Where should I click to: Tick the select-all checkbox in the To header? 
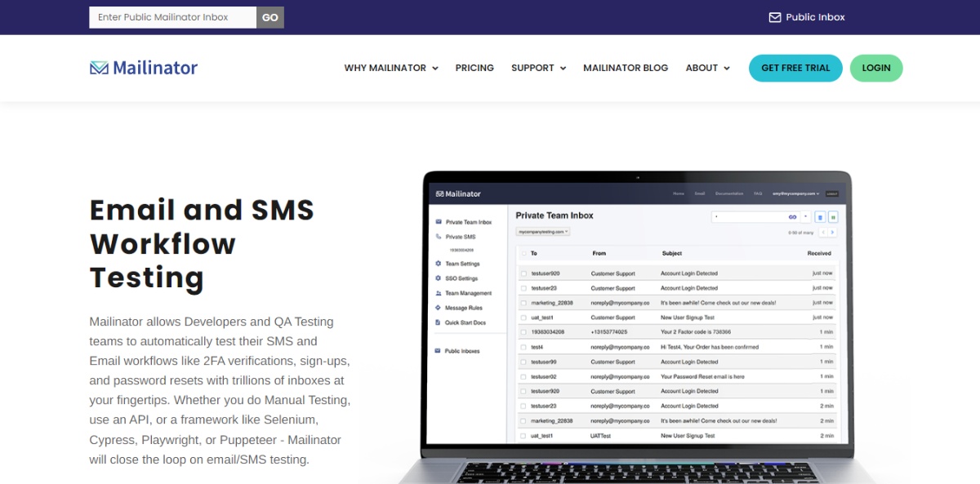[x=523, y=253]
